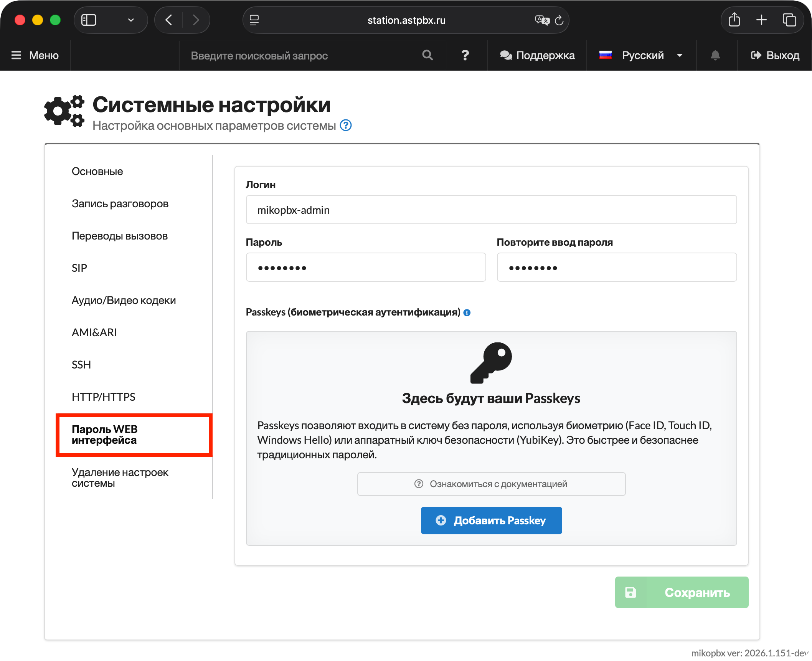Click the Safari translate page icon

(542, 20)
